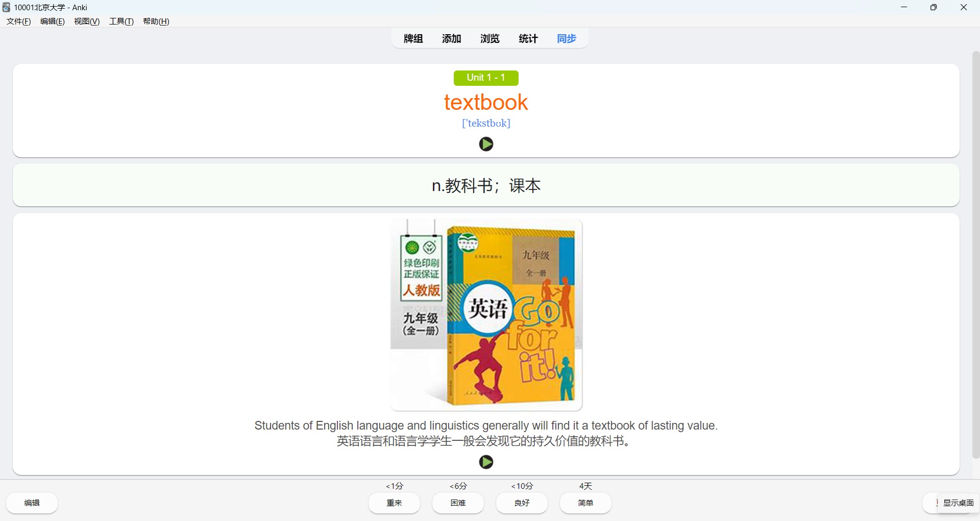Open the 工具(T) menu
This screenshot has width=980, height=521.
tap(121, 21)
